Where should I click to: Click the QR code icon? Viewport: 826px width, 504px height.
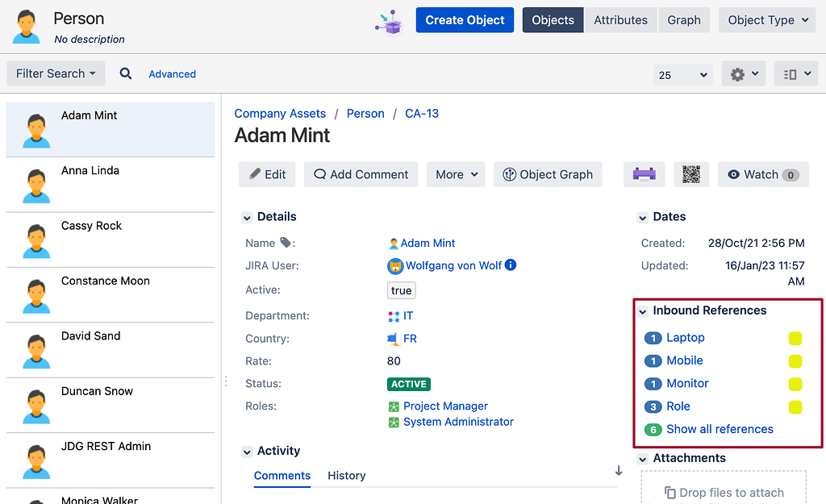click(690, 174)
